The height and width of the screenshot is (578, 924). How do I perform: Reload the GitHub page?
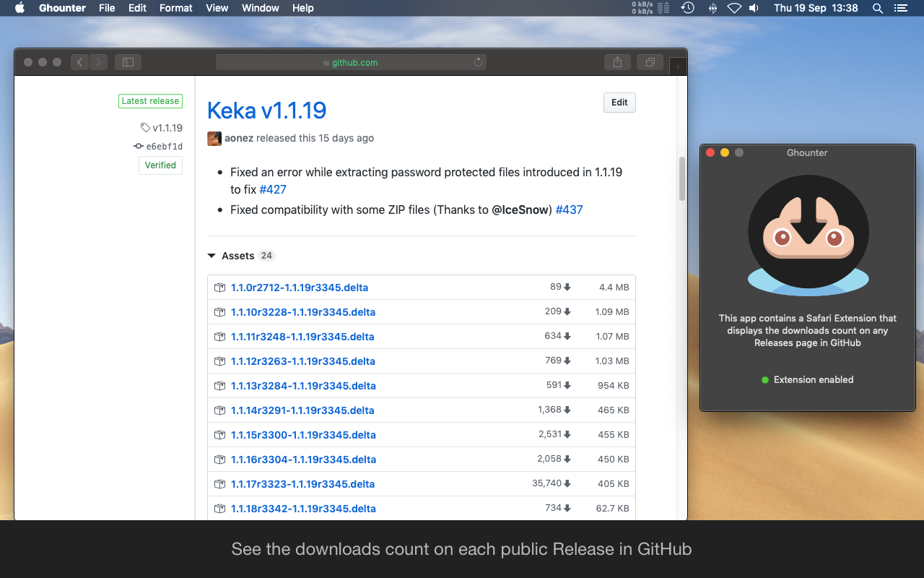coord(478,62)
